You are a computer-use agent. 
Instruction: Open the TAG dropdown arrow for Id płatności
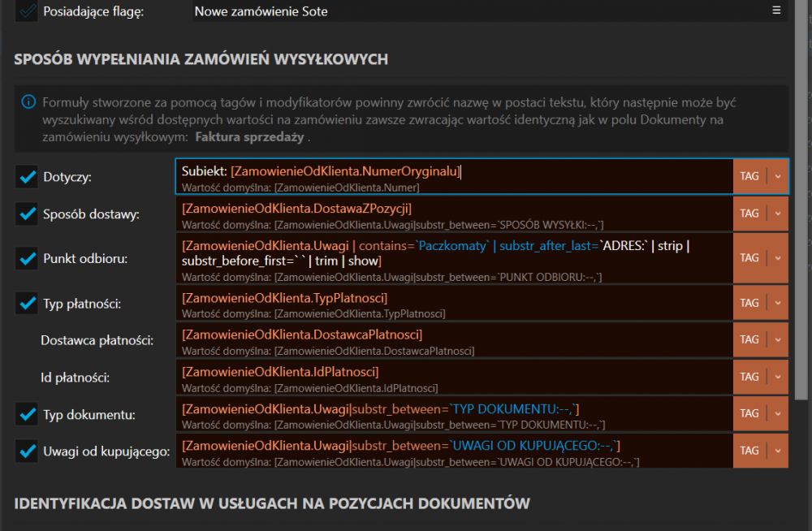tap(778, 377)
